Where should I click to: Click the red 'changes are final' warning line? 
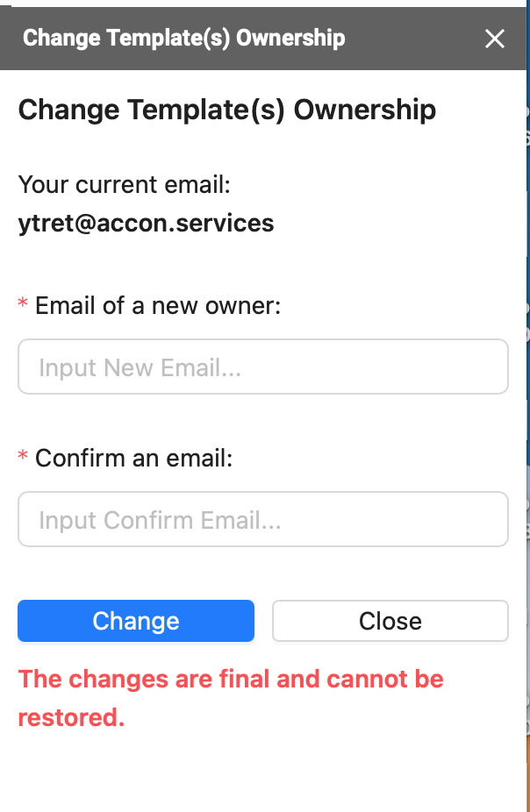click(x=231, y=679)
